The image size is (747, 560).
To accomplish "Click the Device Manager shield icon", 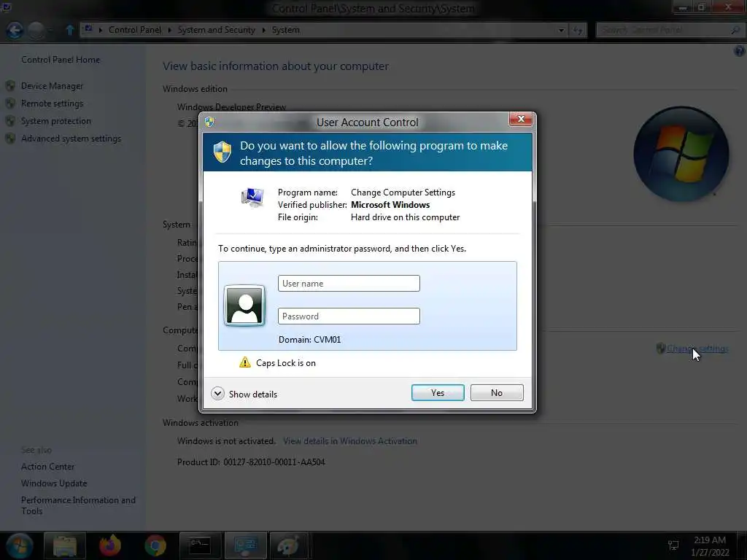I will [10, 86].
